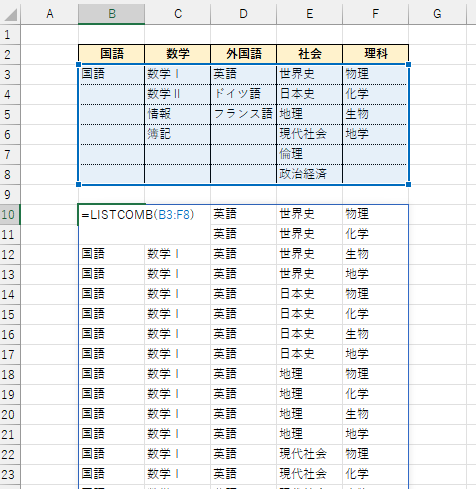This screenshot has width=476, height=489.
Task: Click cell E11 containing 世界史
Action: point(310,234)
